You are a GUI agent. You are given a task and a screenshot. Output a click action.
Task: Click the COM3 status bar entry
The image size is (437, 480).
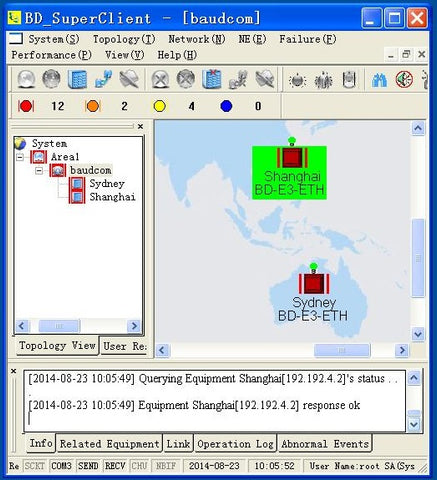pyautogui.click(x=61, y=466)
